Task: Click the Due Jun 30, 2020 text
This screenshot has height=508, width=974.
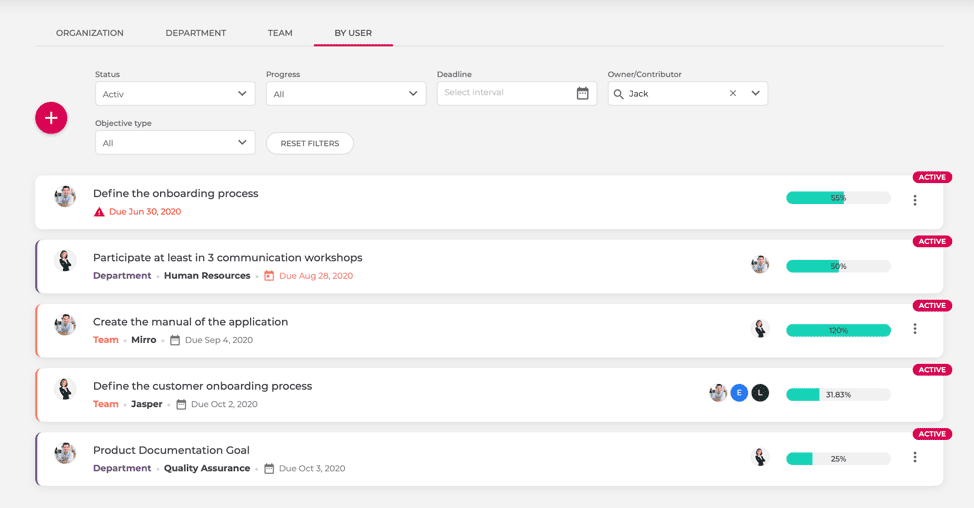Action: coord(145,212)
